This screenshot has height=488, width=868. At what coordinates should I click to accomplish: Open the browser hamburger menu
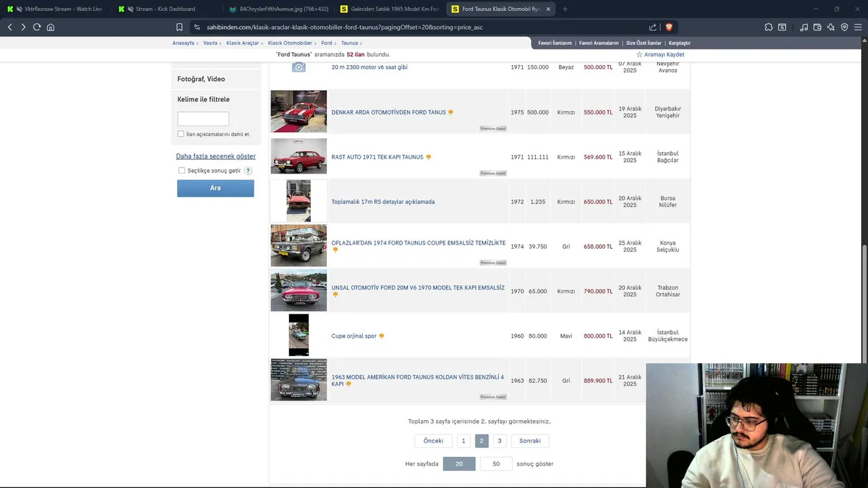click(x=859, y=27)
